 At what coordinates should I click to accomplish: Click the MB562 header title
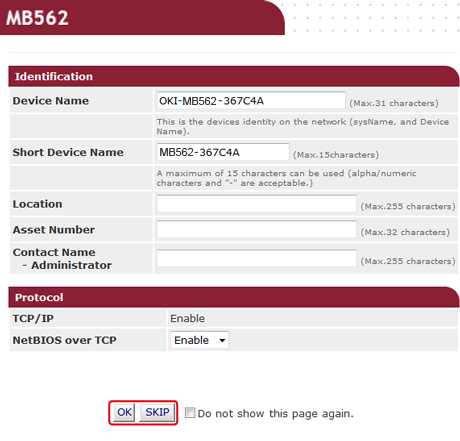point(37,18)
